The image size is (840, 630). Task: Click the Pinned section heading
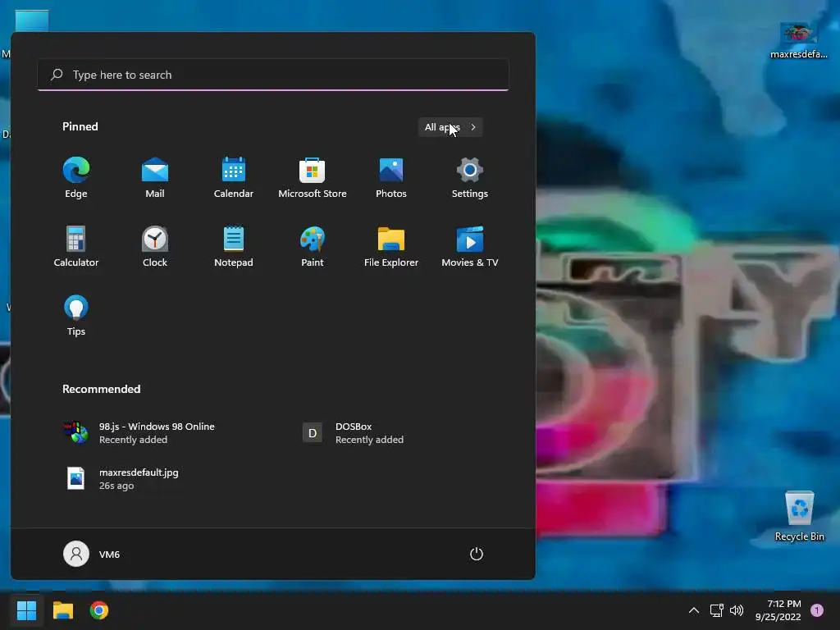[x=80, y=126]
